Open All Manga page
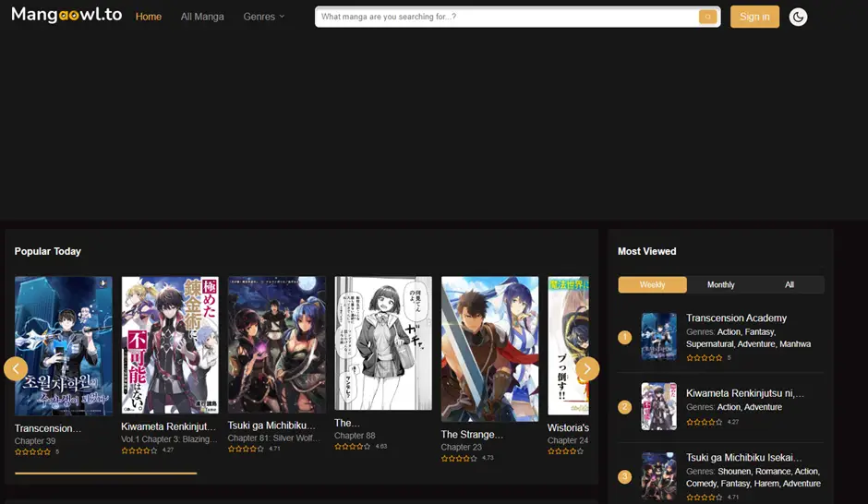The image size is (868, 504). tap(202, 17)
